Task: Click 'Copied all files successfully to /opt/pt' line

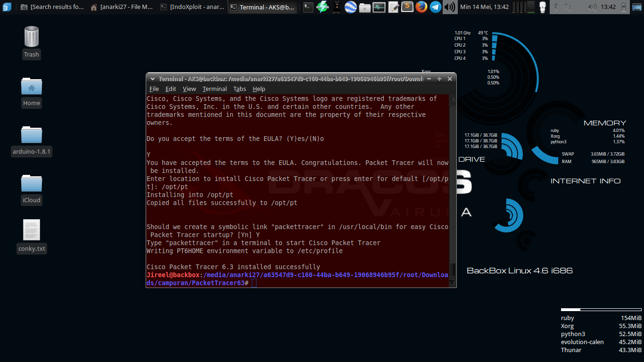Action: coord(222,203)
